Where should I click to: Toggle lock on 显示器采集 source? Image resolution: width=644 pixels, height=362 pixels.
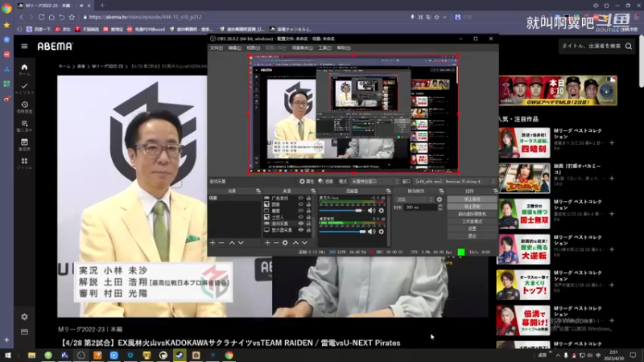[308, 230]
